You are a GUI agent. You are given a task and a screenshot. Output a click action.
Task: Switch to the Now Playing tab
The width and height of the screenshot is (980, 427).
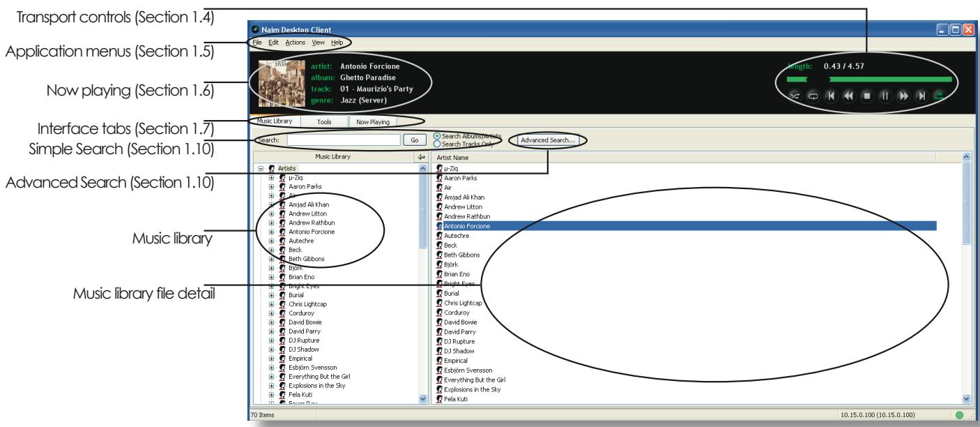(x=374, y=121)
